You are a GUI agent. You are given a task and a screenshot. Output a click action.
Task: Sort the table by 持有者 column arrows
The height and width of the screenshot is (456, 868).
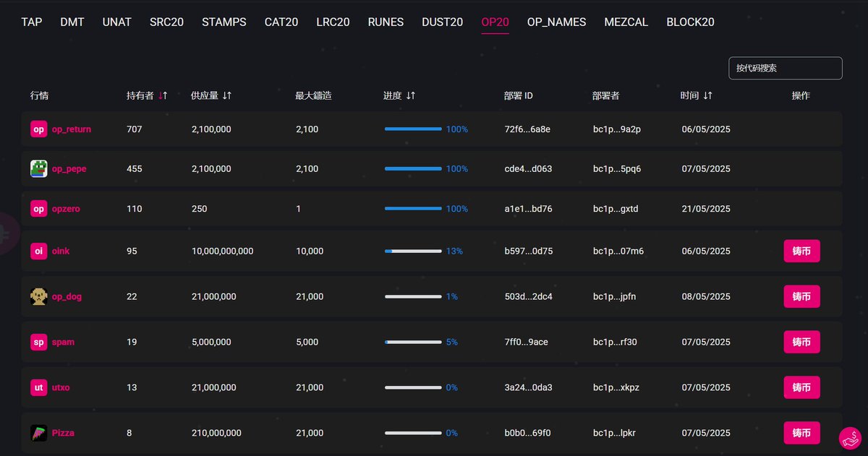click(163, 95)
